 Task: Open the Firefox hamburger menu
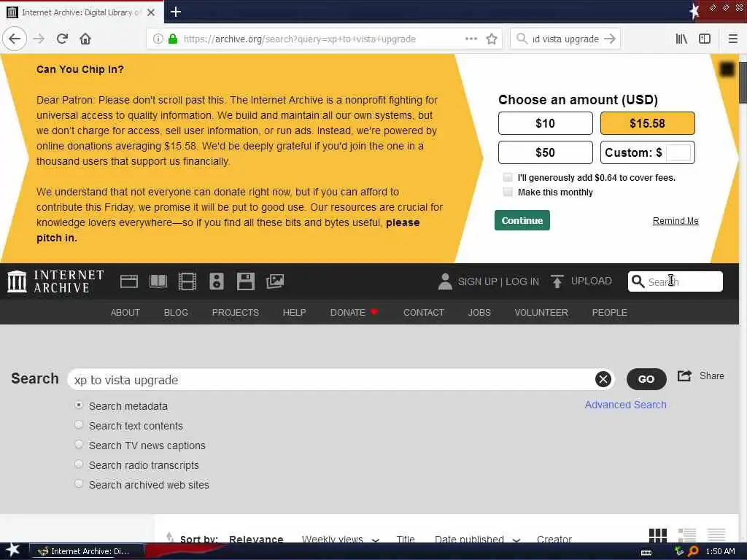733,39
